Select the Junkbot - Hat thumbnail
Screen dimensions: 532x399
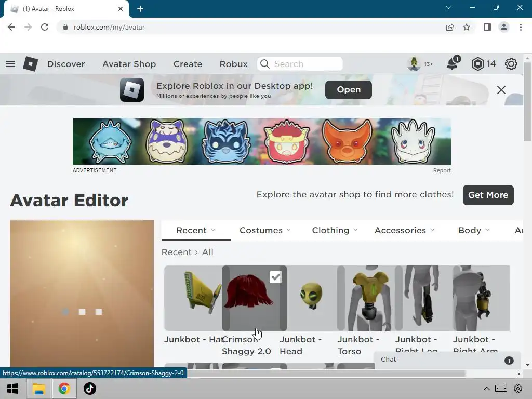pos(193,298)
